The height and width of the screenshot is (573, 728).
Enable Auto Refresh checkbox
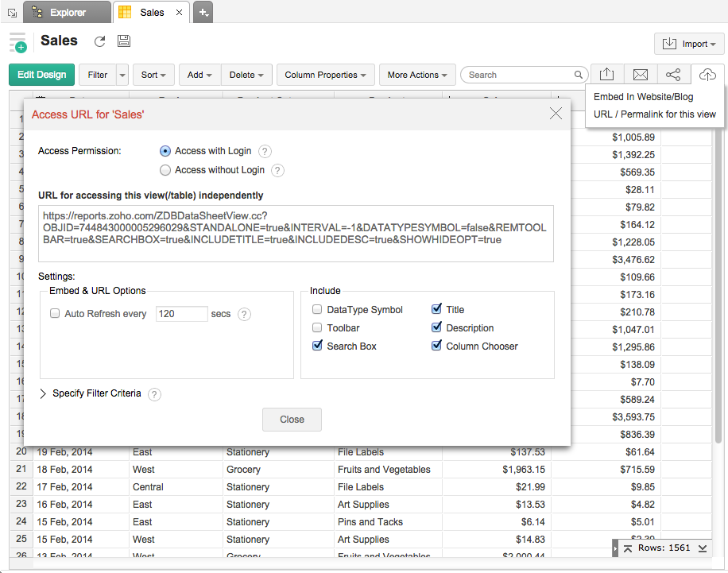pos(55,314)
